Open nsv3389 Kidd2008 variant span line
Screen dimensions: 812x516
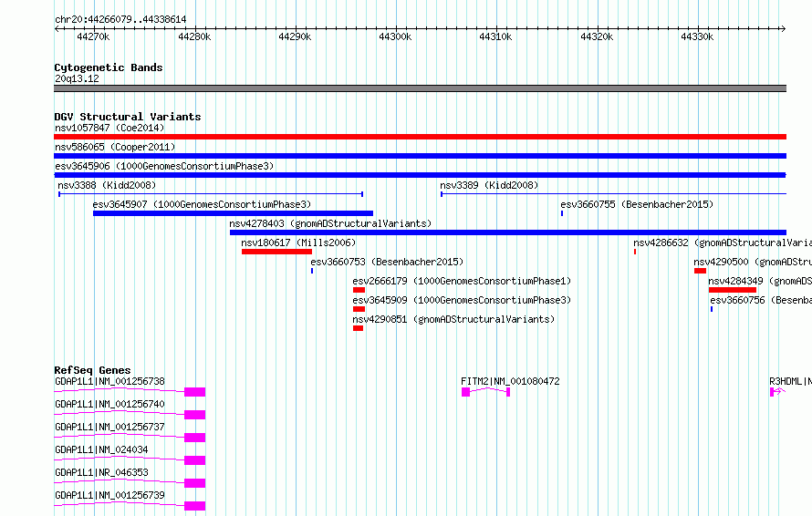614,194
